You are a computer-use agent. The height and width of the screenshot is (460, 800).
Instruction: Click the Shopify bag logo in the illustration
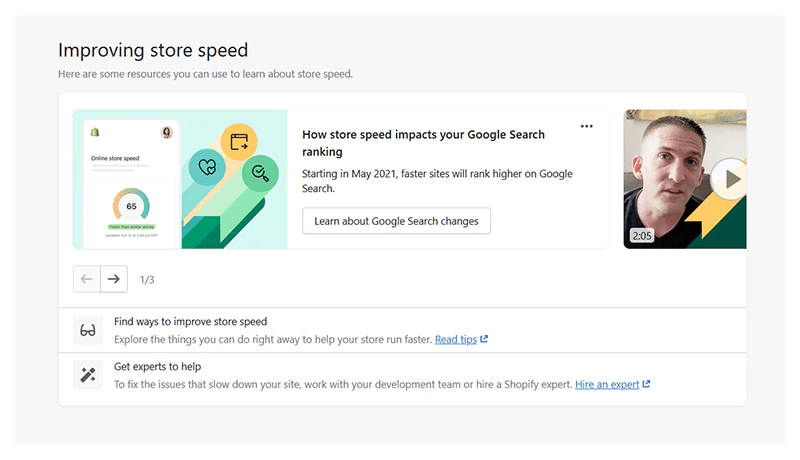tap(96, 132)
